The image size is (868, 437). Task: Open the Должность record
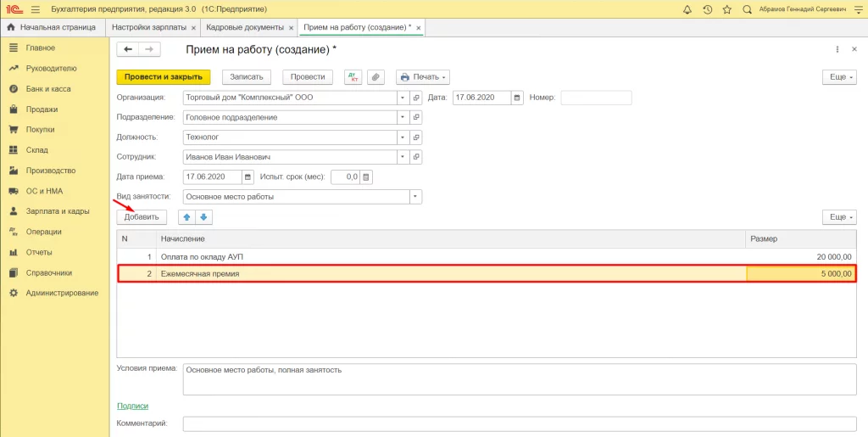point(415,137)
